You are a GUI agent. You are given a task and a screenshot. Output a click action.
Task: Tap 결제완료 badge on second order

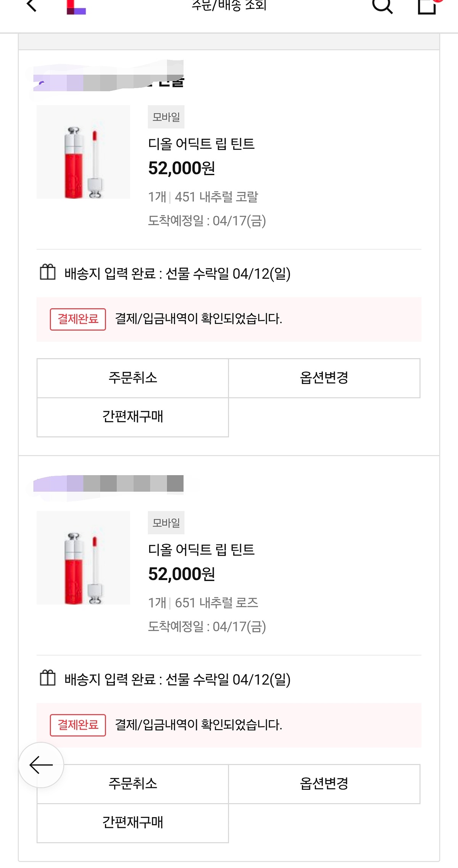[78, 725]
